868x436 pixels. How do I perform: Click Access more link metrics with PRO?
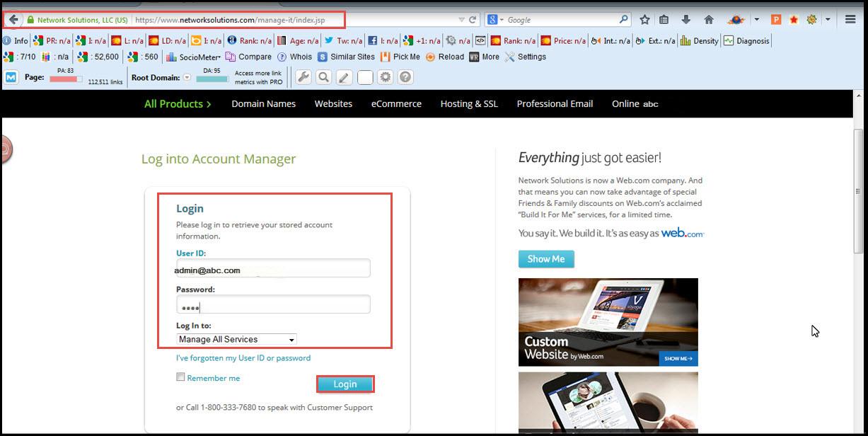tap(259, 78)
